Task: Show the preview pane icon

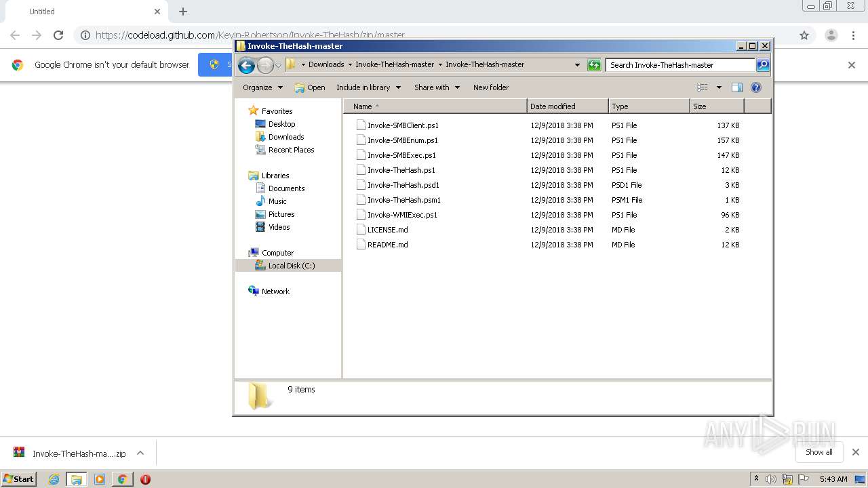Action: 737,87
